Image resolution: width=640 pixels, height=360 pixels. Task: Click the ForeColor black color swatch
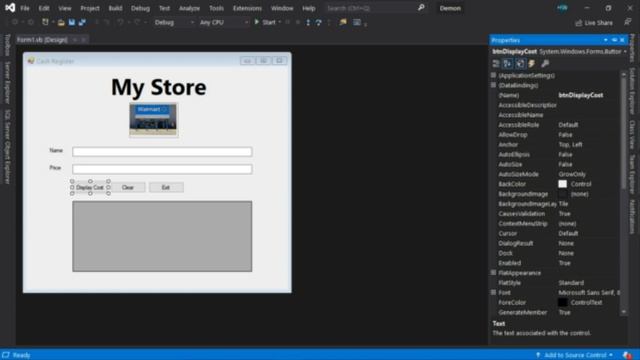[562, 302]
